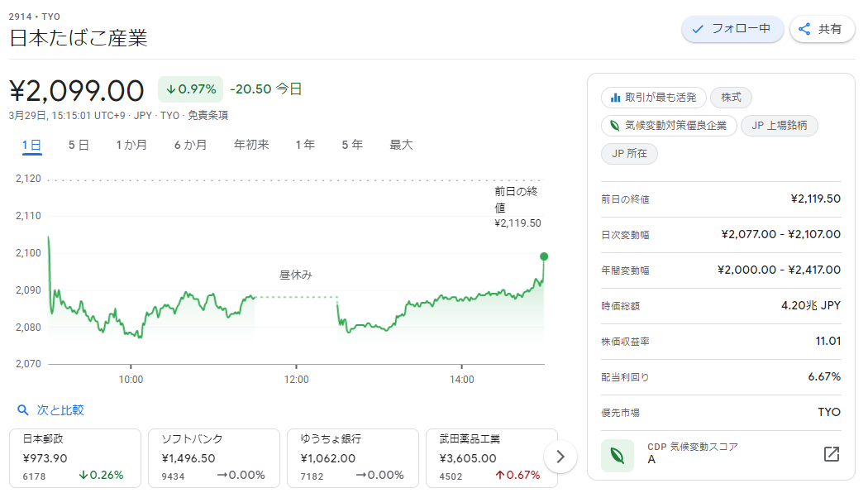The width and height of the screenshot is (868, 493).
Task: Switch the chart to the 5日 range
Action: tap(79, 145)
